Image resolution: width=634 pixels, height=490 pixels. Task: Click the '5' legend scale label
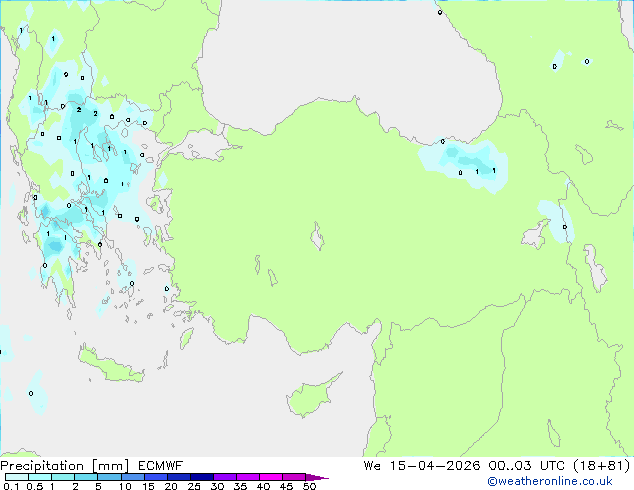pos(98,486)
